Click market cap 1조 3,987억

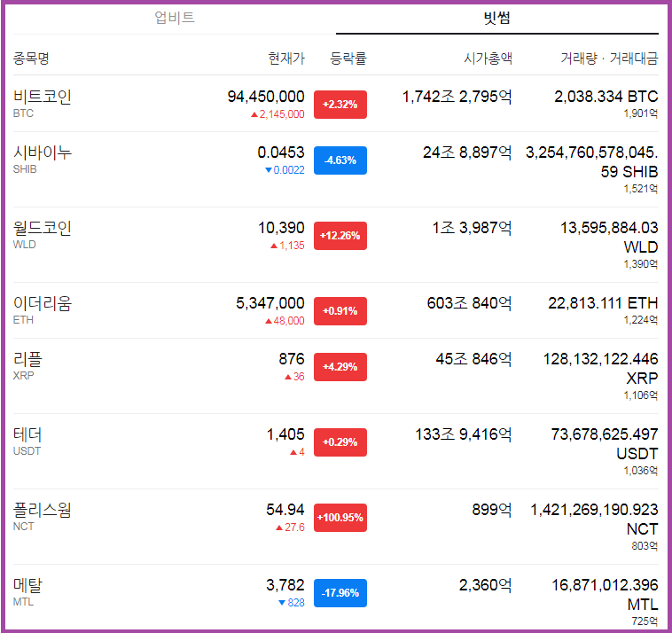coord(472,228)
